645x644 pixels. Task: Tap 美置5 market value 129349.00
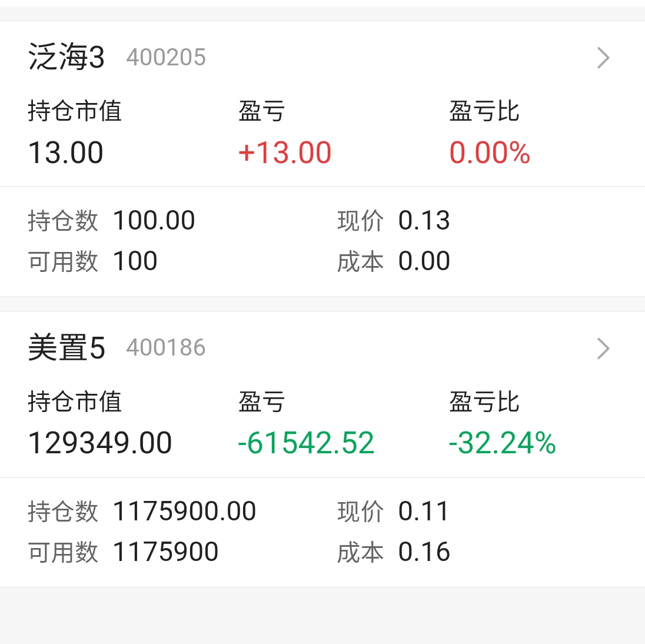click(x=99, y=443)
